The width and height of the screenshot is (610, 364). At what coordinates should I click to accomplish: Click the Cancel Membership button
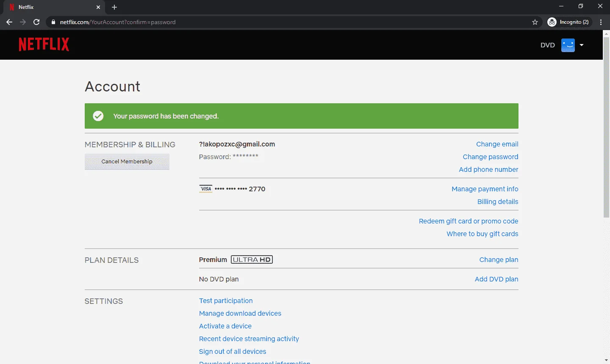click(127, 161)
